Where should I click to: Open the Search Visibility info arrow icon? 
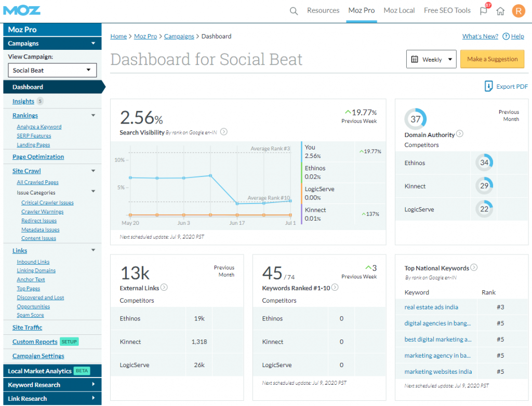tap(224, 131)
